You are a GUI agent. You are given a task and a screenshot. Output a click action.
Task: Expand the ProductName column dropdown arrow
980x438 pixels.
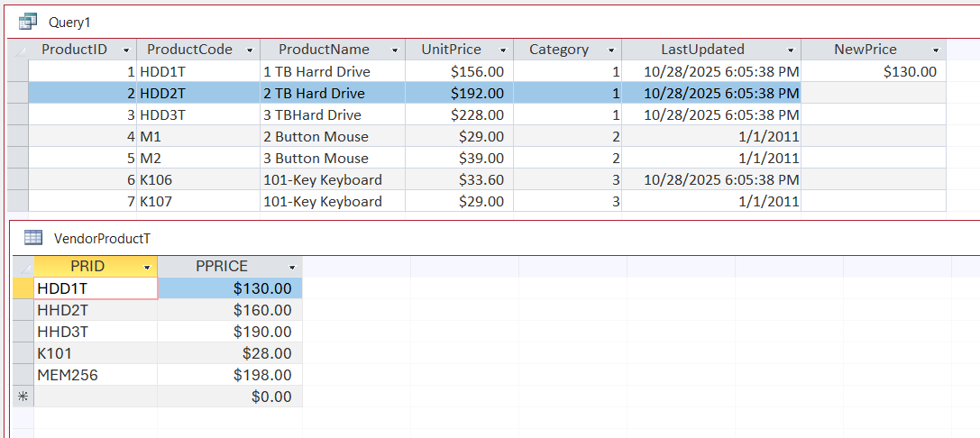(x=395, y=50)
